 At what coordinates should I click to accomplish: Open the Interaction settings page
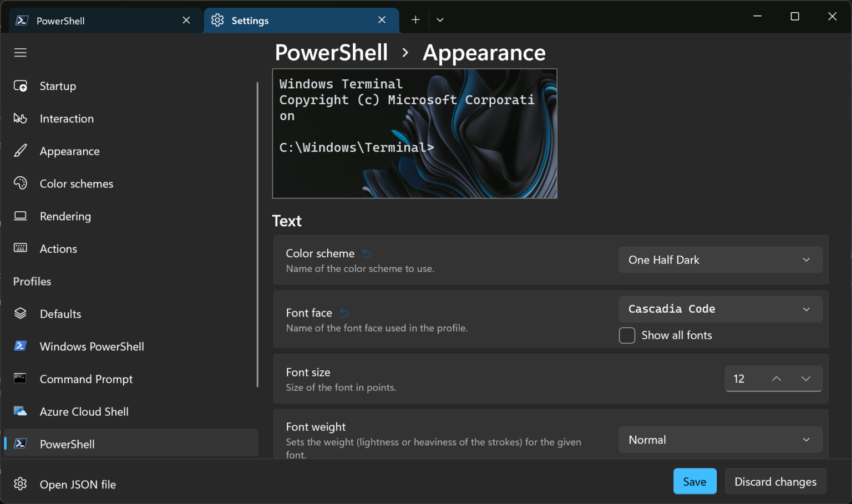coord(67,118)
